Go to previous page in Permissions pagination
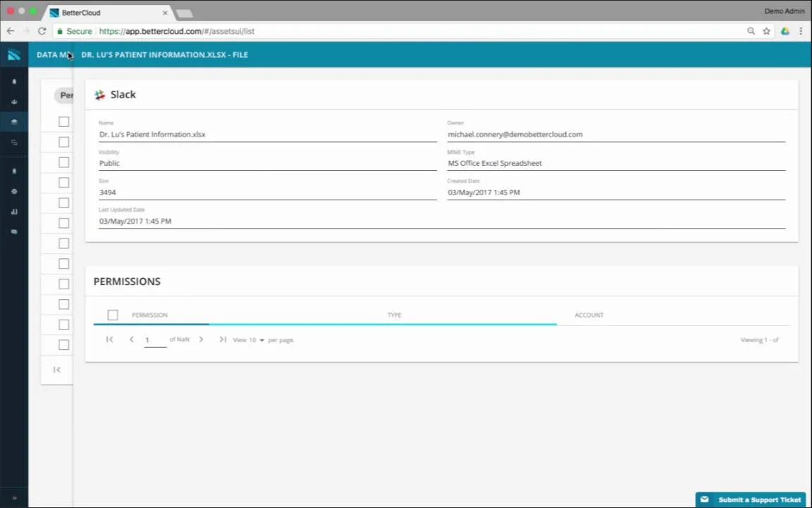Image resolution: width=812 pixels, height=508 pixels. 132,339
